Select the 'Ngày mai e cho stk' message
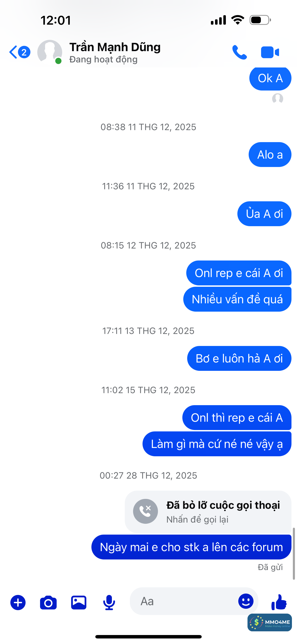The height and width of the screenshot is (644, 297). click(x=192, y=547)
